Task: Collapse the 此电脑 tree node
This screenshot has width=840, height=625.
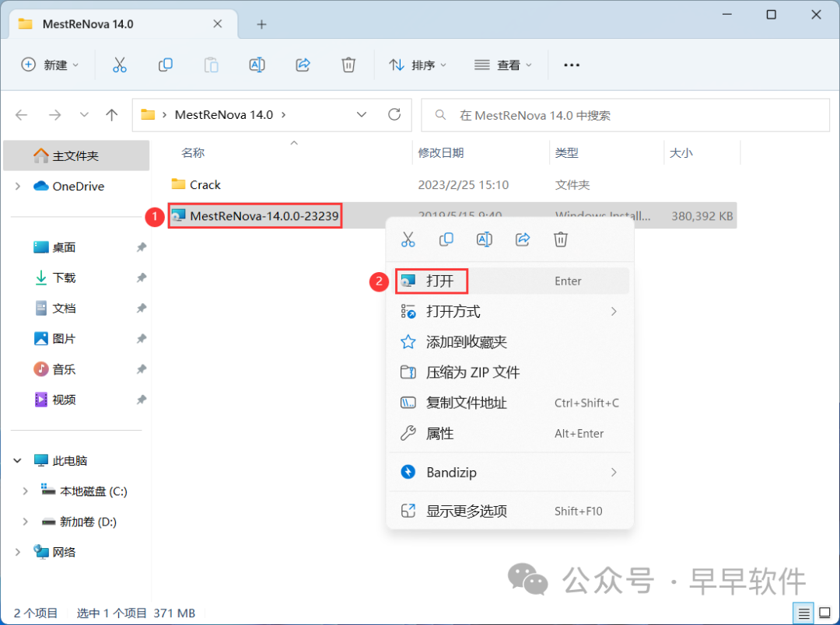Action: tap(18, 461)
